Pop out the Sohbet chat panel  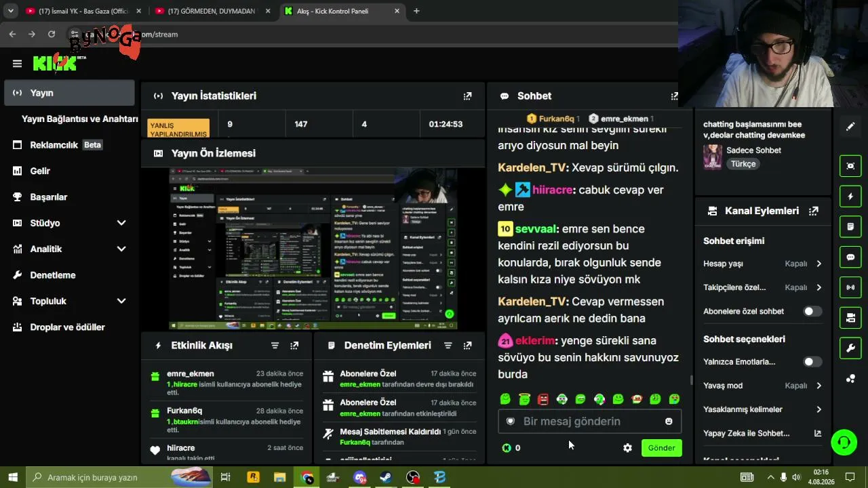point(674,96)
